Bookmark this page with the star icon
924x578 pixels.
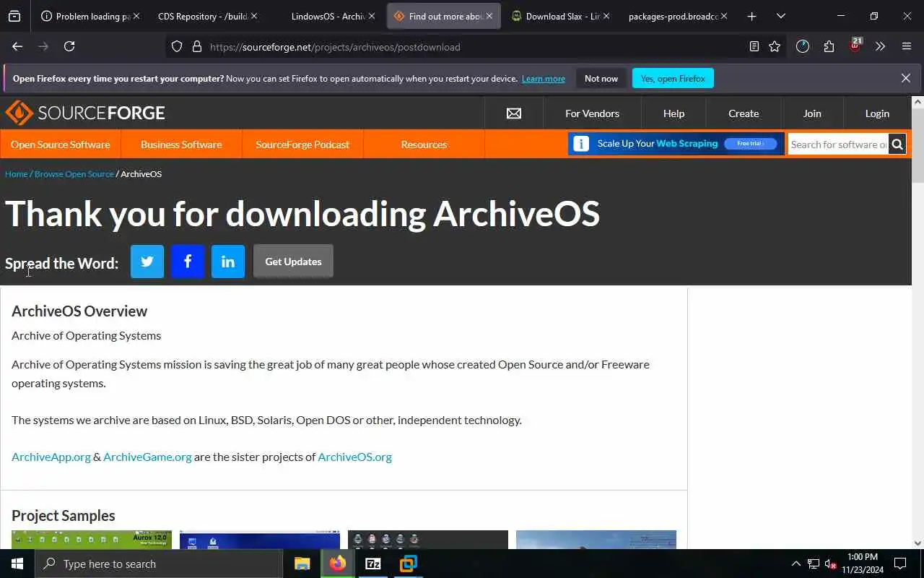[775, 46]
